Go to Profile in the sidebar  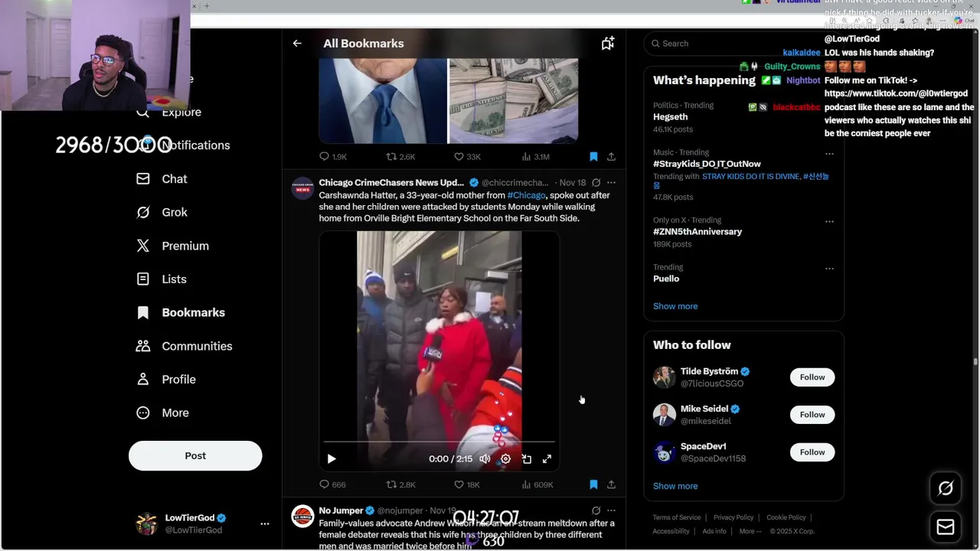tap(165, 380)
